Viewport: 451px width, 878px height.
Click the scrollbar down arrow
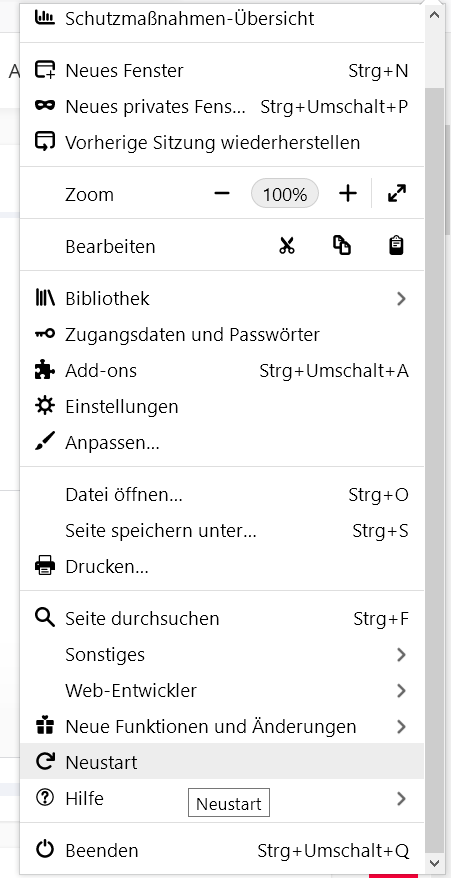click(434, 863)
